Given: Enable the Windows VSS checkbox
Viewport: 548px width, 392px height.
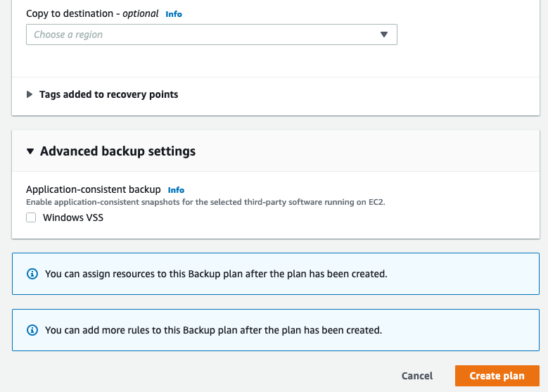Looking at the screenshot, I should tap(31, 217).
